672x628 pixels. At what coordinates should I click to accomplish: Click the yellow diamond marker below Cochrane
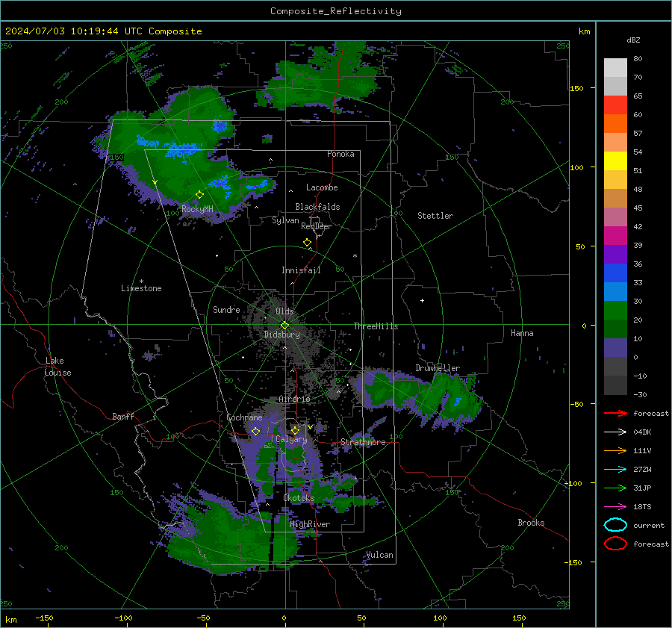[x=256, y=432]
